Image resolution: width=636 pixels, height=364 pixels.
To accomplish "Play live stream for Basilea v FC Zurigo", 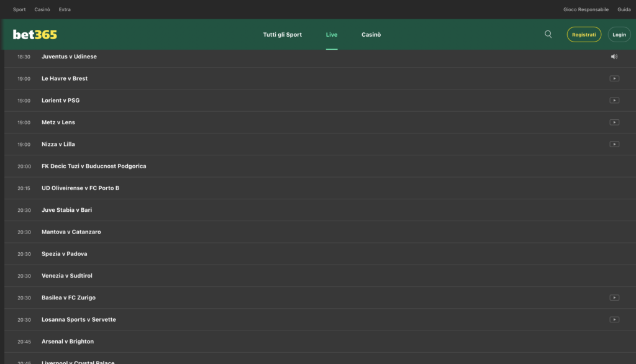I will click(614, 298).
